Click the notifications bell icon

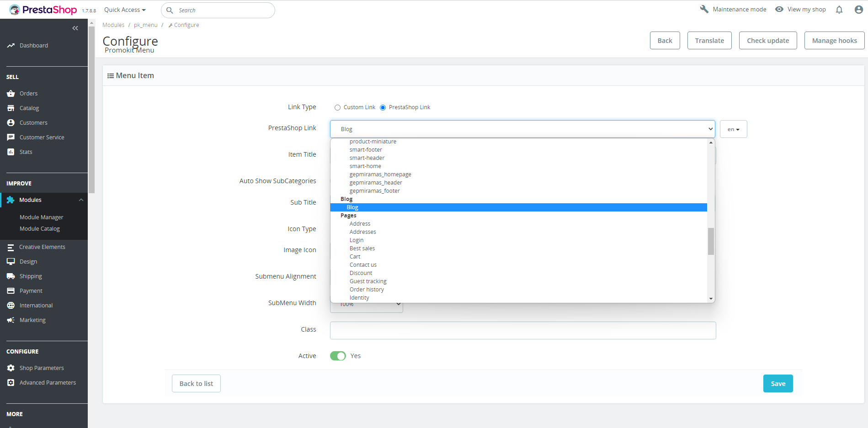click(839, 10)
